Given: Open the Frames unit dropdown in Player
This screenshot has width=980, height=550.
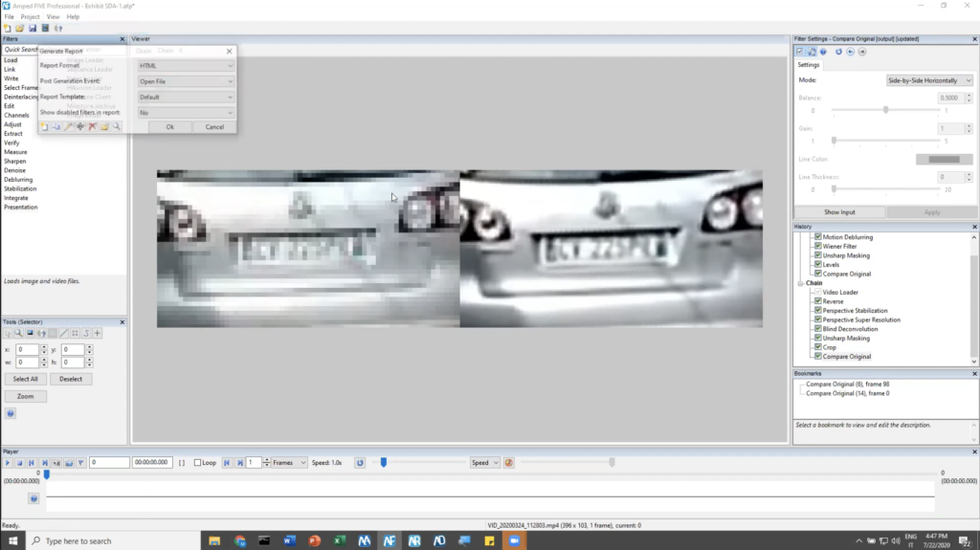Looking at the screenshot, I should (289, 463).
